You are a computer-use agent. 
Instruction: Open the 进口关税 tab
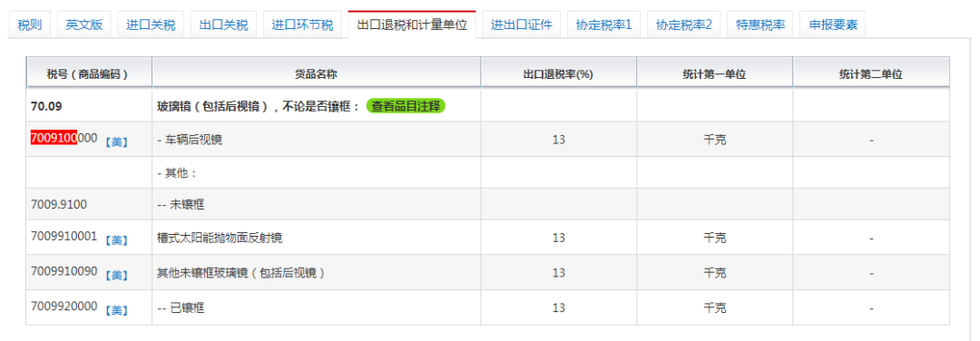(151, 25)
